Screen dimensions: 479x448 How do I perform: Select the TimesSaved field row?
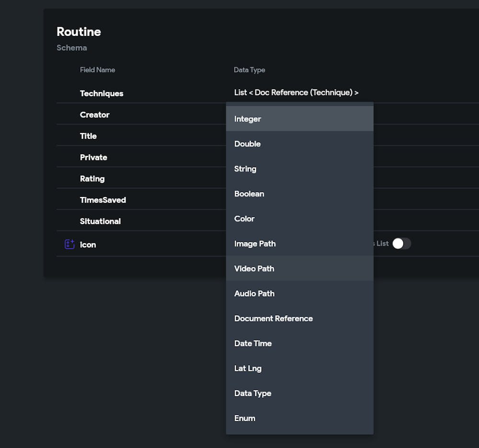[x=103, y=200]
